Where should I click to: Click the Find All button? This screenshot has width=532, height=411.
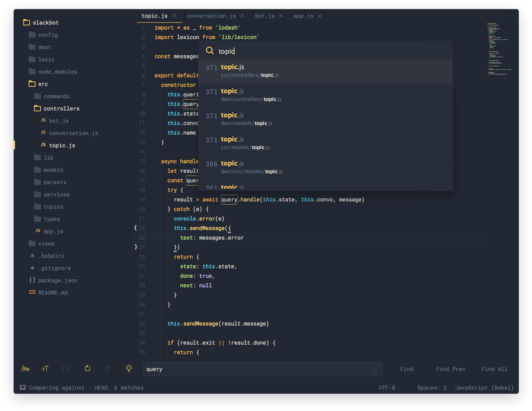click(494, 369)
